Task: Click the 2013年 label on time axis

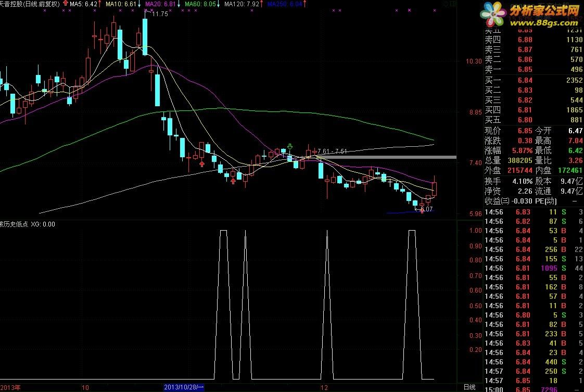Action: (x=10, y=387)
